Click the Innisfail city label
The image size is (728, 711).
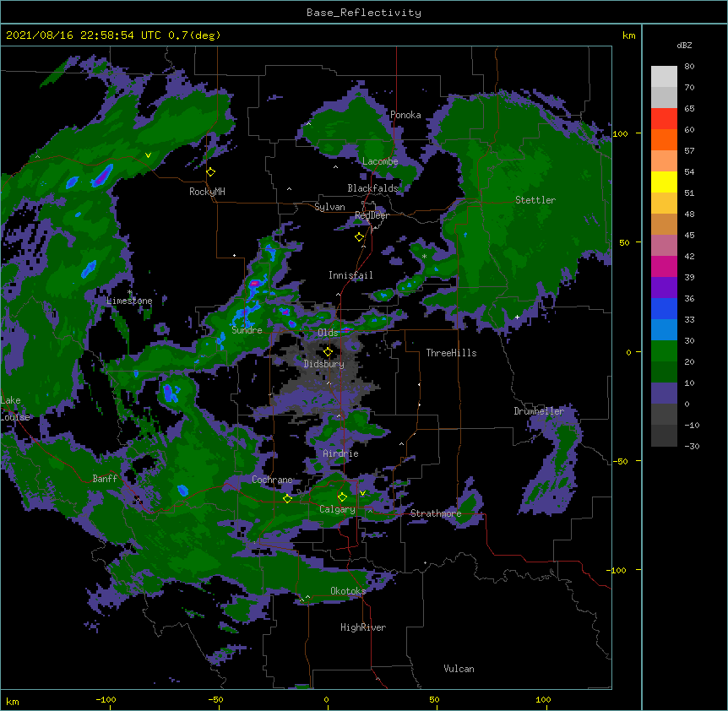point(350,275)
